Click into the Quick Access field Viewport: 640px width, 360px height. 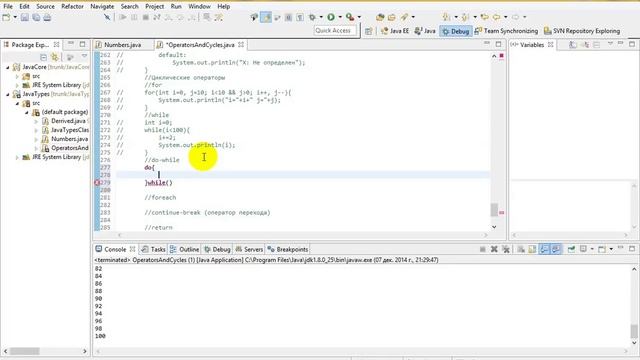point(335,31)
